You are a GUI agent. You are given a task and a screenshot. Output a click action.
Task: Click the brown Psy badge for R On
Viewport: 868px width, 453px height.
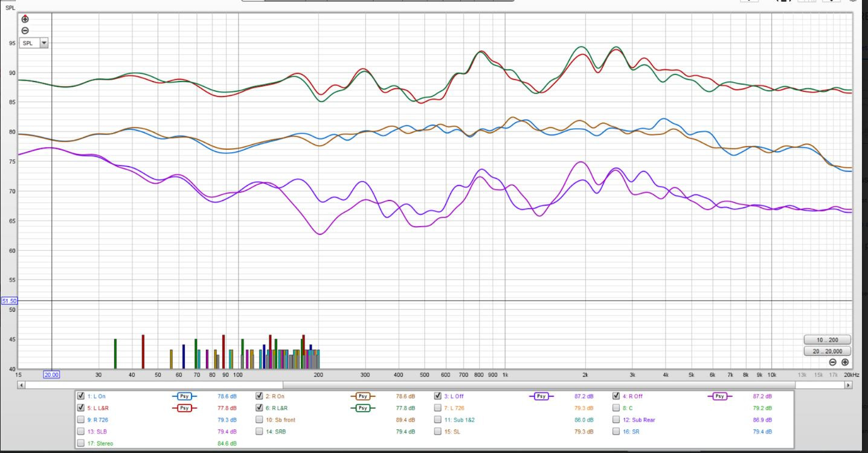coord(362,397)
